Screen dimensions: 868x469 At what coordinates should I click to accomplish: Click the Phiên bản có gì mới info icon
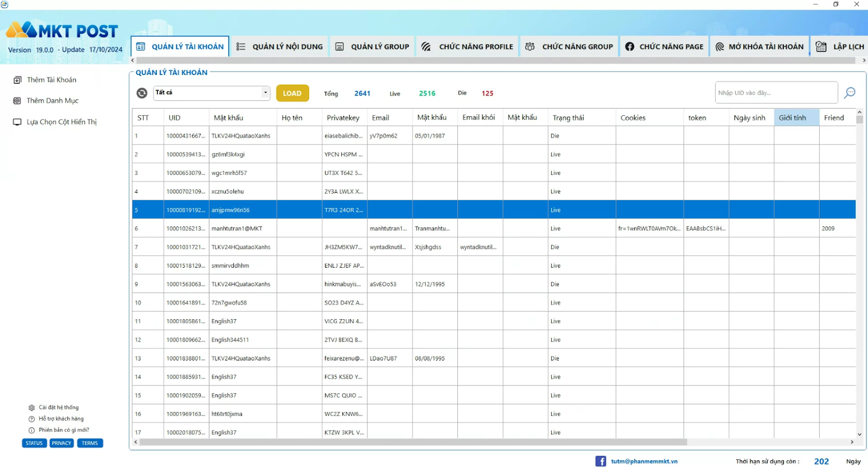tap(31, 430)
